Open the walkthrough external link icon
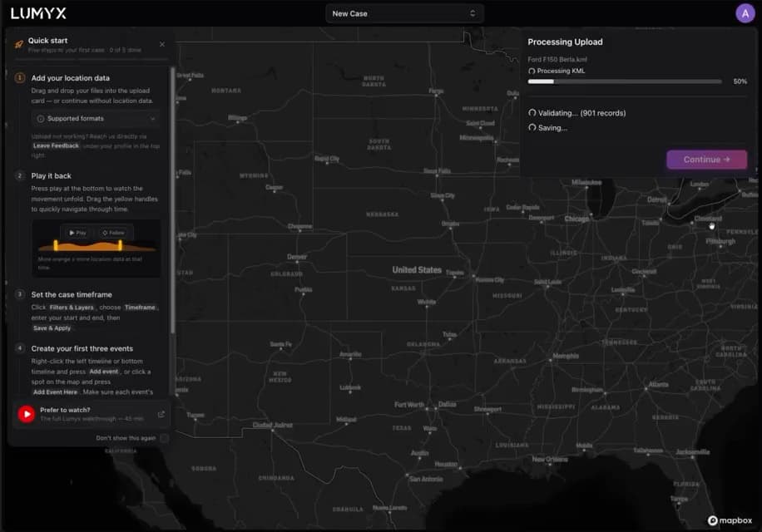The height and width of the screenshot is (532, 762). [161, 414]
